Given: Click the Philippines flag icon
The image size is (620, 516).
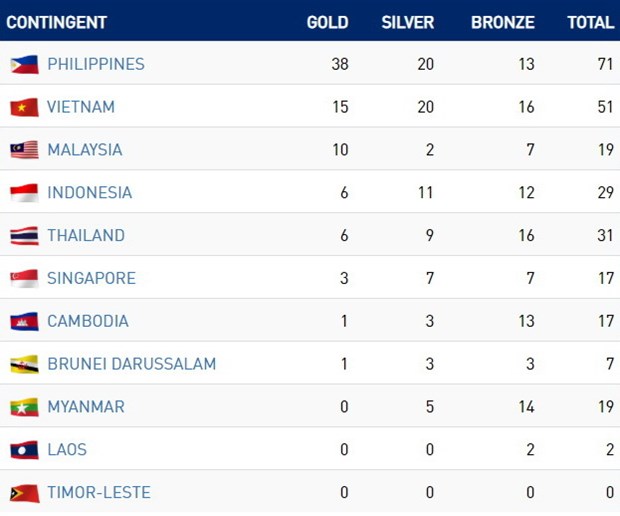Looking at the screenshot, I should pyautogui.click(x=24, y=64).
